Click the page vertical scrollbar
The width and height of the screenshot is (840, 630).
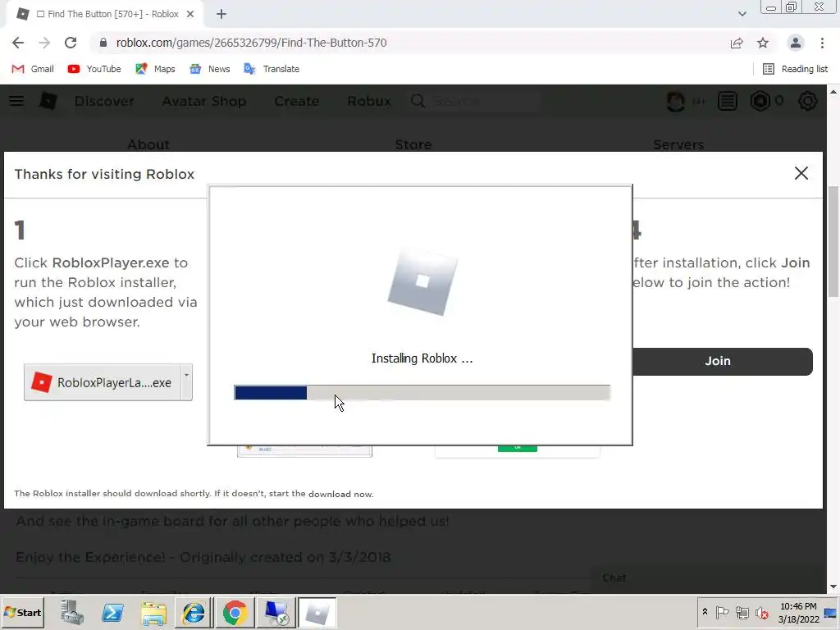click(x=833, y=241)
